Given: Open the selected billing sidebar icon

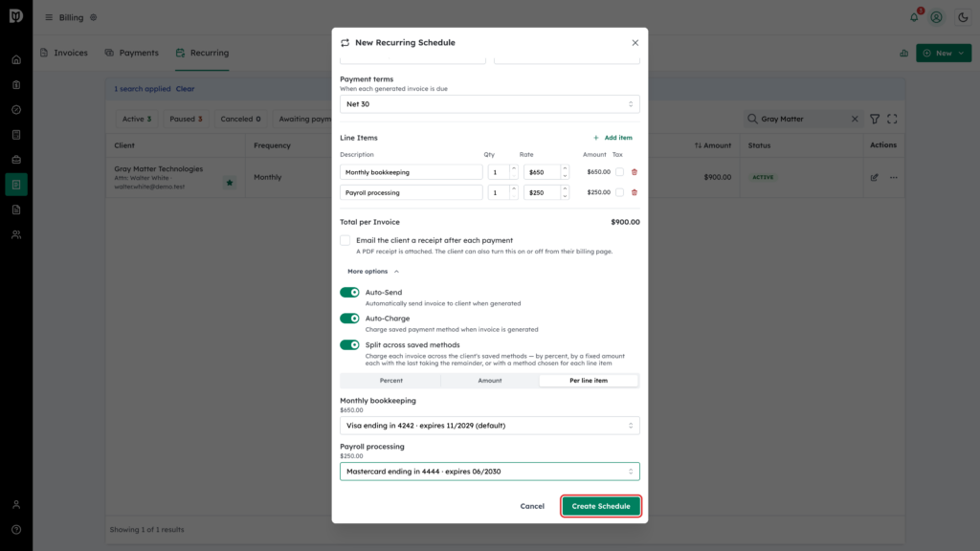Looking at the screenshot, I should tap(16, 185).
